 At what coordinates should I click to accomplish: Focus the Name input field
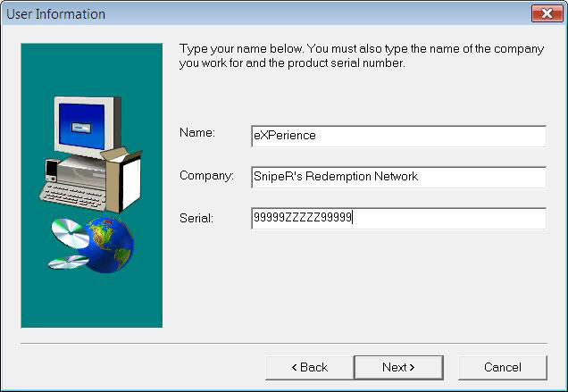pyautogui.click(x=398, y=136)
